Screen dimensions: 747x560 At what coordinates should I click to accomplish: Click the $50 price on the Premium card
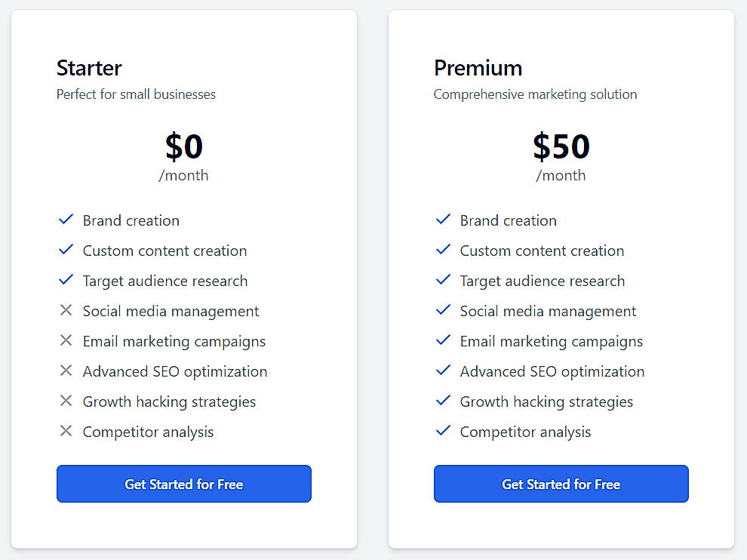click(x=561, y=147)
